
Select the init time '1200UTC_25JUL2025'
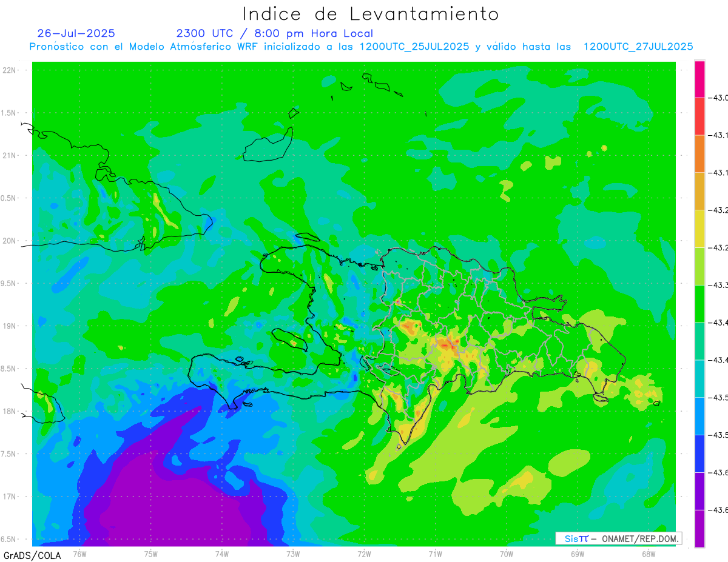point(414,47)
